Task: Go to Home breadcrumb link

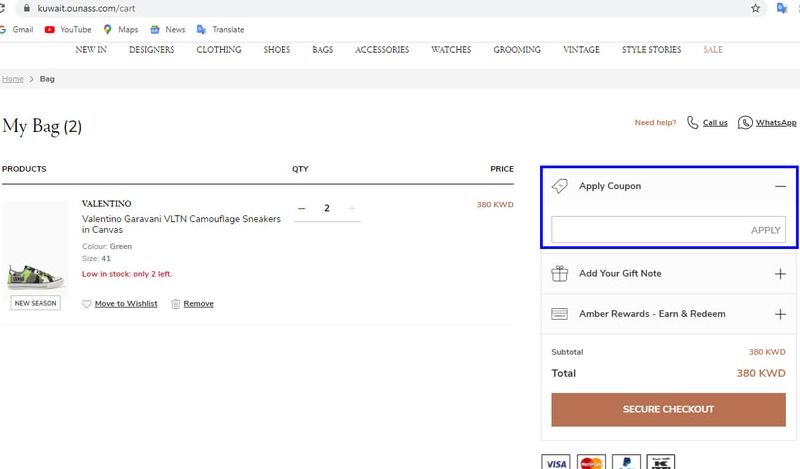Action: [x=13, y=79]
